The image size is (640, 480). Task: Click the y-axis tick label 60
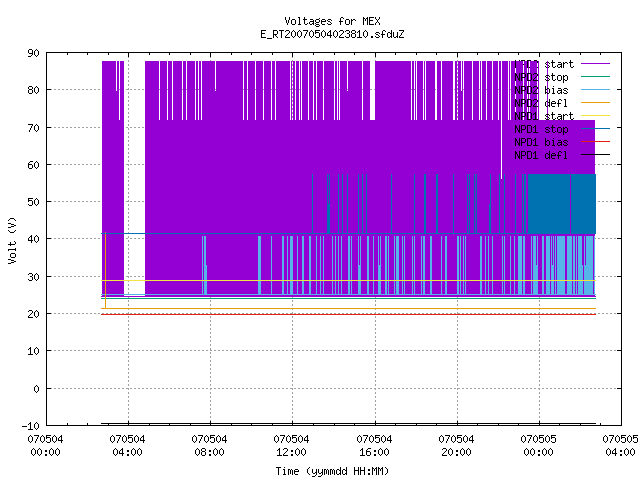[33, 165]
